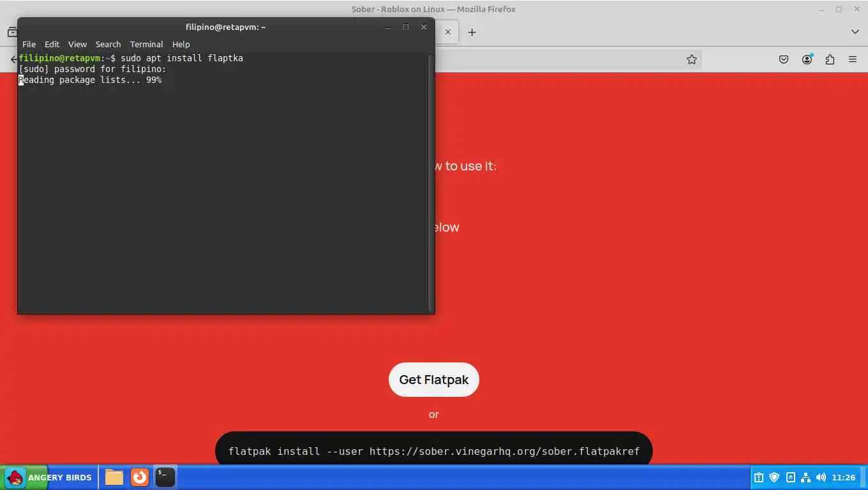The width and height of the screenshot is (868, 490).
Task: Minimize the terminal window
Action: 387,27
